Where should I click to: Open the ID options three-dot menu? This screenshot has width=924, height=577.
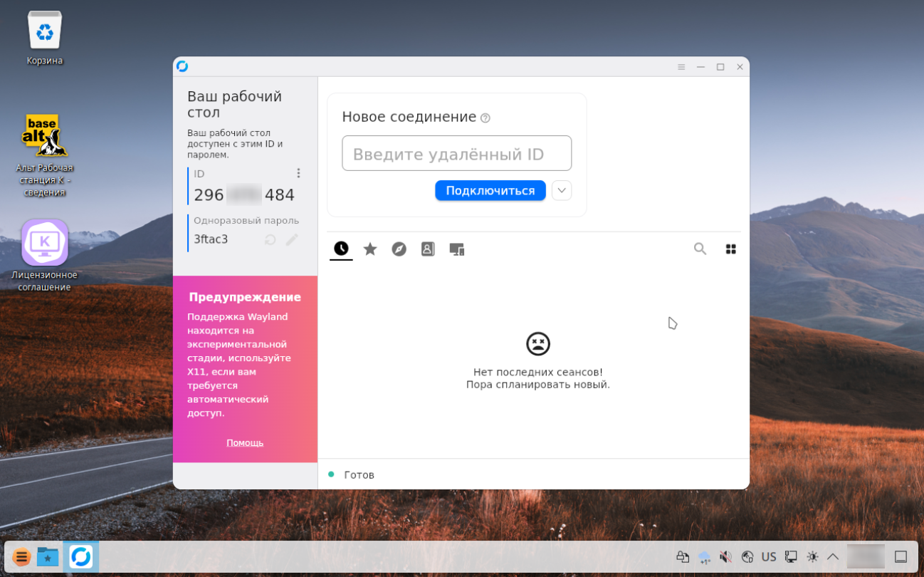point(298,172)
